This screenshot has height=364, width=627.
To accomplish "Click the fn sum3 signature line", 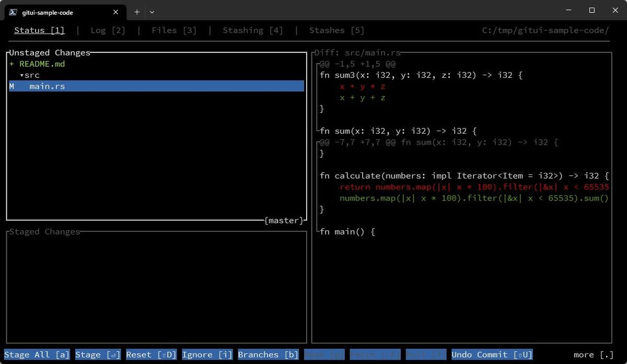I will pyautogui.click(x=421, y=75).
